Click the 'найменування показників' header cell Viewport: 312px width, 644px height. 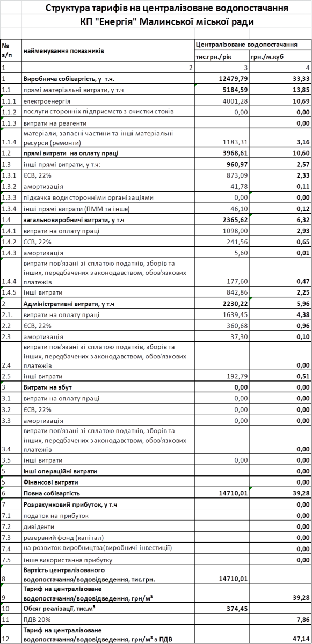(107, 51)
